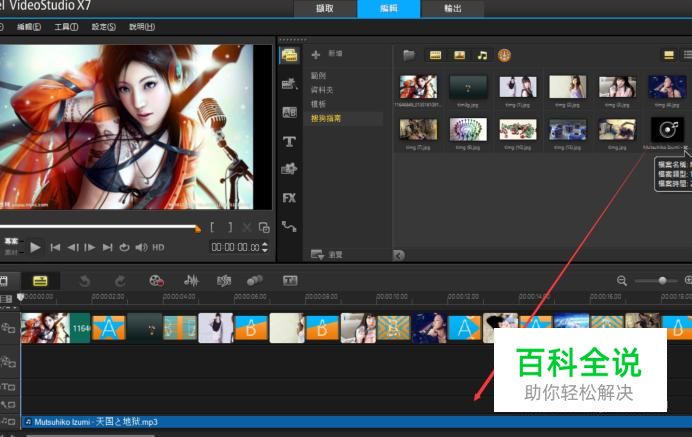Adjust timecode with stepper arrows
Viewport: 692px width, 437px height.
tap(265, 247)
